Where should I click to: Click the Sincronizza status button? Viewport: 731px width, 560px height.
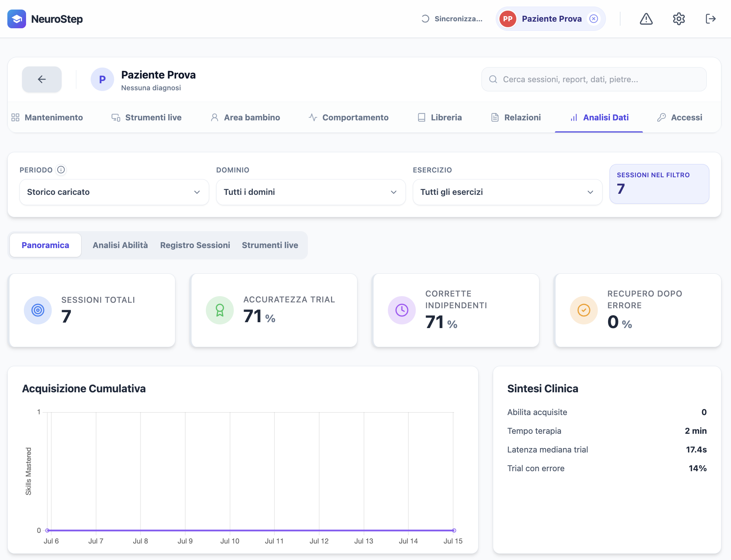(x=452, y=19)
